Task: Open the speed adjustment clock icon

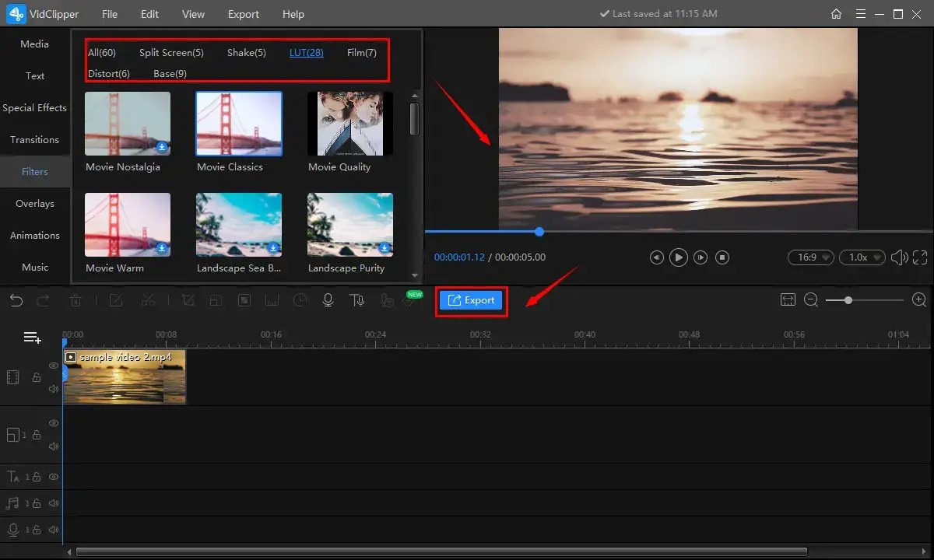Action: (300, 300)
